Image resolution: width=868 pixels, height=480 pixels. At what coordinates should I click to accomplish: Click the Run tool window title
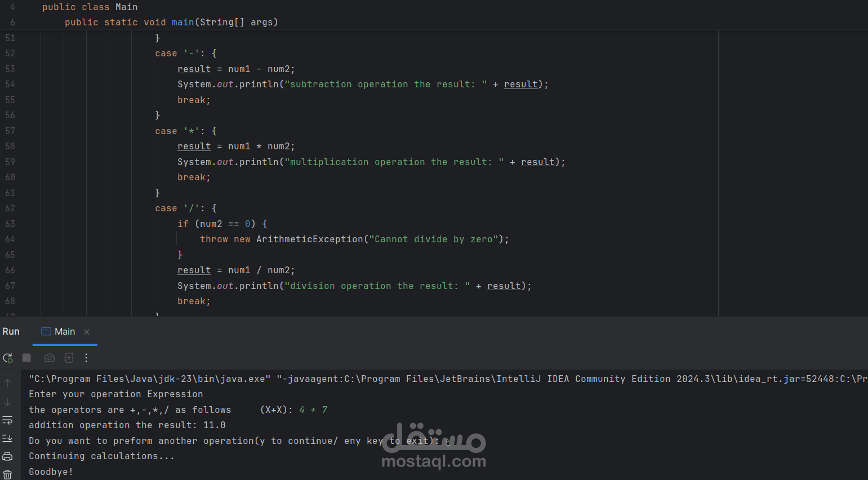coord(11,332)
